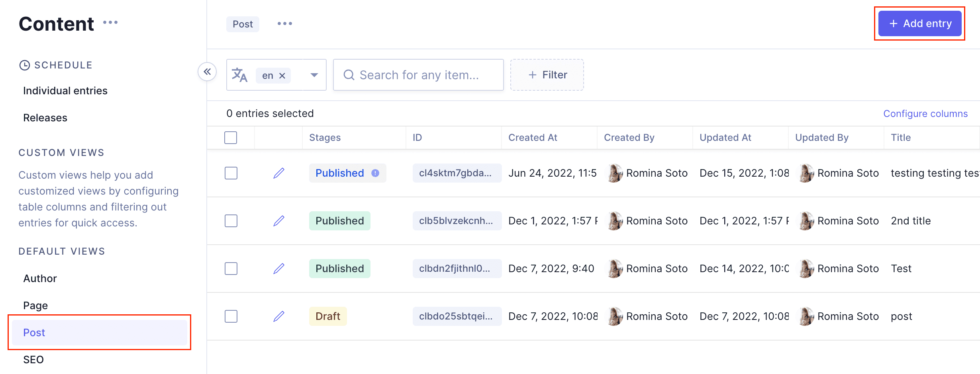Edit the Draft entry using its pencil icon
980x374 pixels.
[x=278, y=316]
